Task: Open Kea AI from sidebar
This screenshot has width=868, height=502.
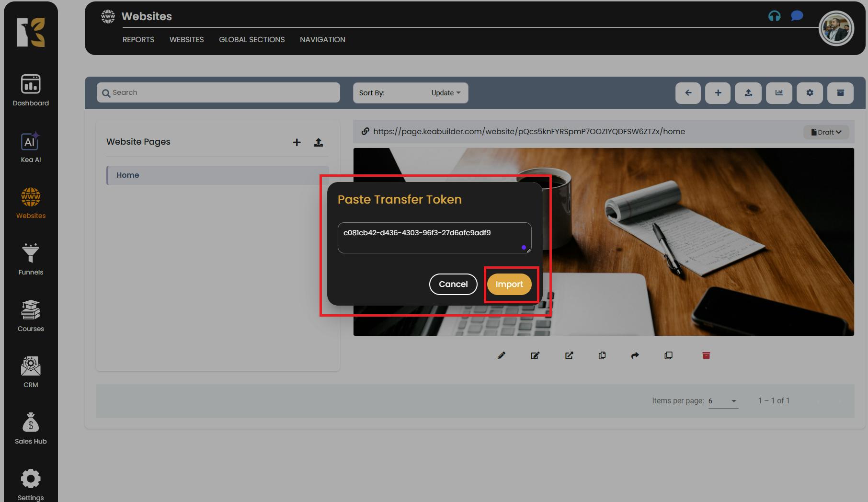Action: (x=31, y=147)
